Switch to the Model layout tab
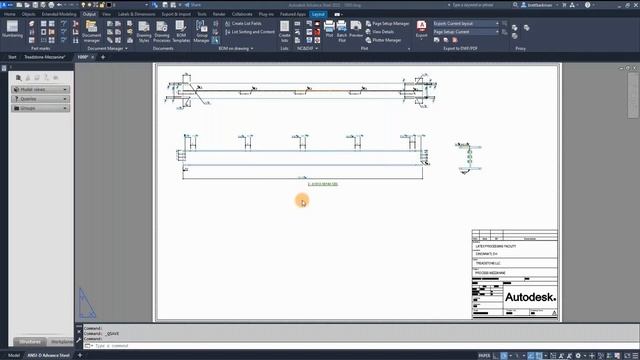The image size is (640, 360). tap(13, 356)
